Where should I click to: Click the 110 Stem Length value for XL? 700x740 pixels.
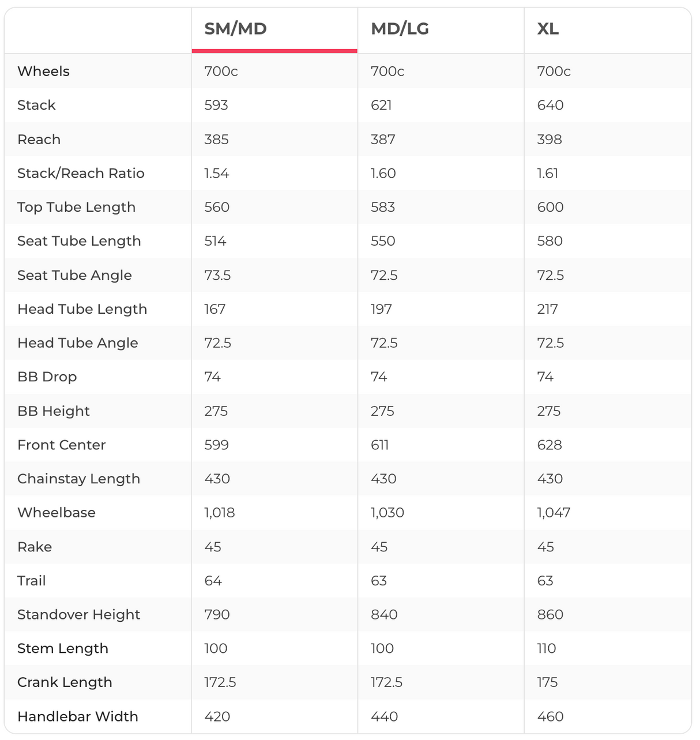pyautogui.click(x=547, y=649)
